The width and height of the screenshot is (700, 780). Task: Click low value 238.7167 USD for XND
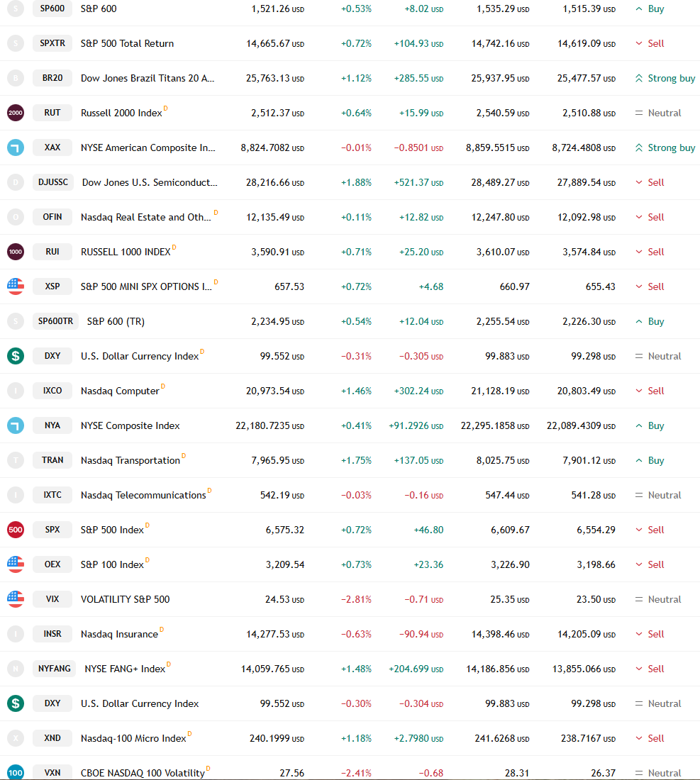pyautogui.click(x=588, y=739)
